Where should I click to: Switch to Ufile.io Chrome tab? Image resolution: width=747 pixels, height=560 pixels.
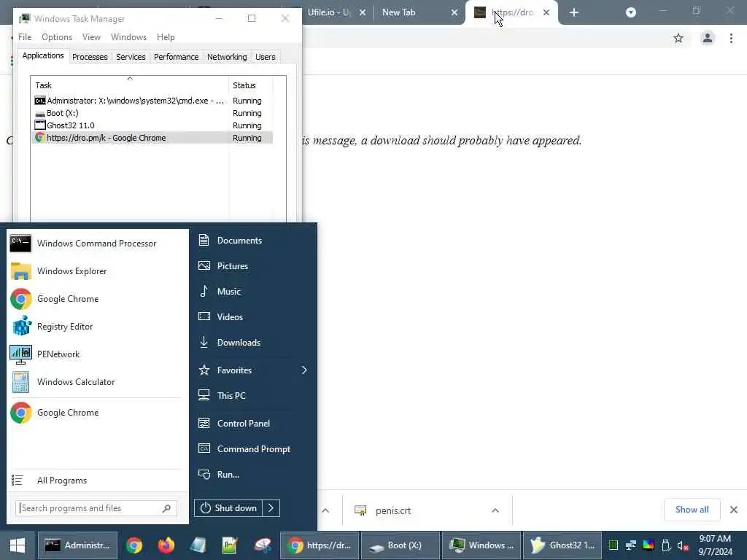tap(329, 12)
